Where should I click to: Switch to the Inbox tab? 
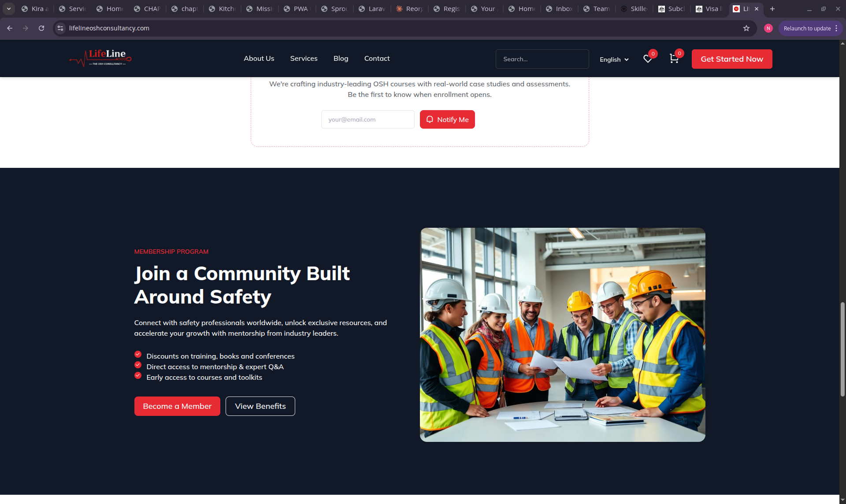point(560,9)
